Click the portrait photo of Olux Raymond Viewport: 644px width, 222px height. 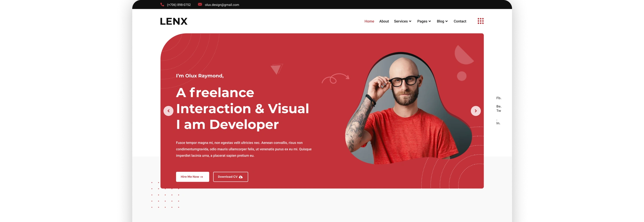click(x=406, y=111)
